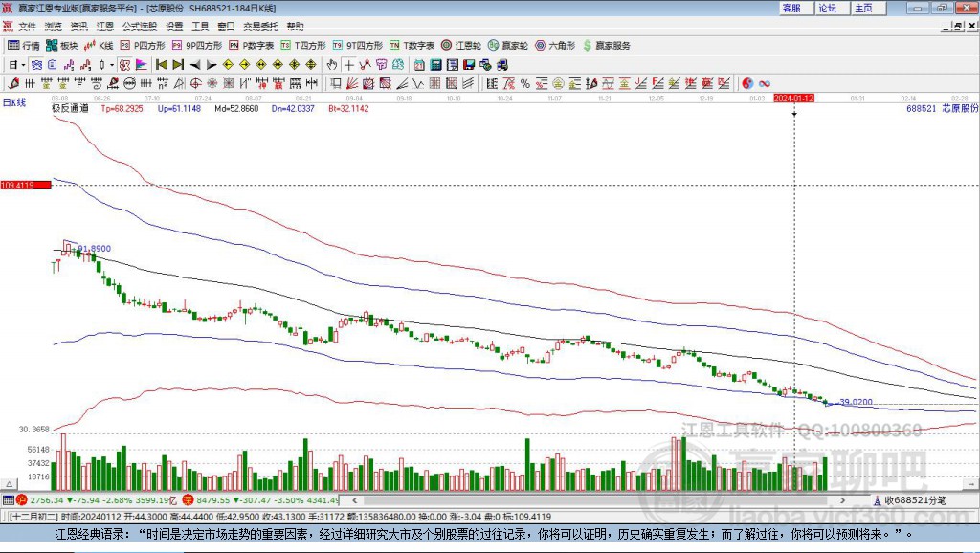Open the 江恩 menu
Screen dimensions: 980x553
click(x=104, y=26)
